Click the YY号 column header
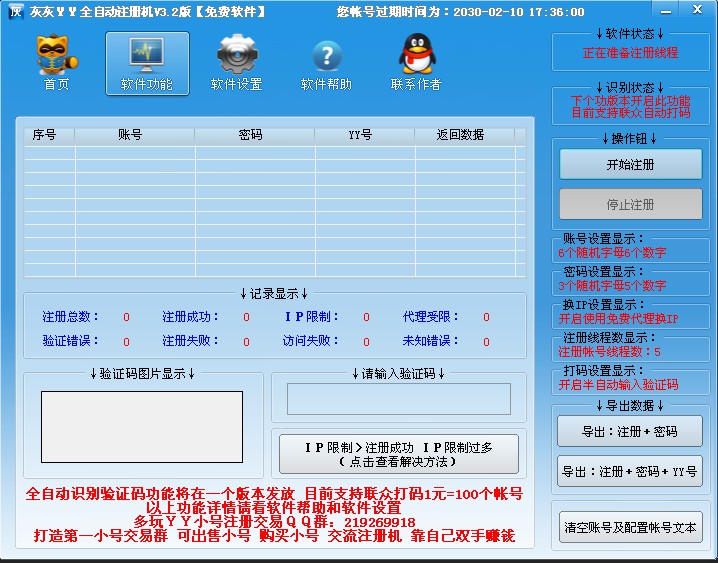The width and height of the screenshot is (718, 563). (364, 135)
